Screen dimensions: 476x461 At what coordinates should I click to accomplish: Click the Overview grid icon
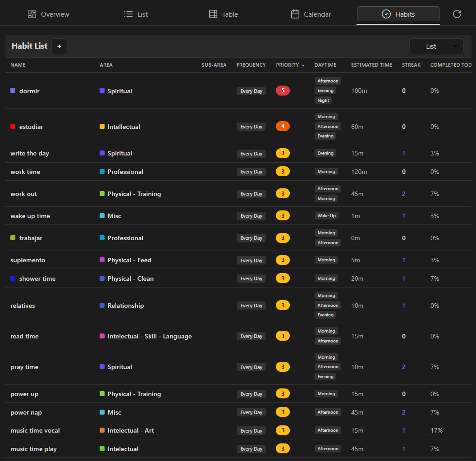coord(32,14)
